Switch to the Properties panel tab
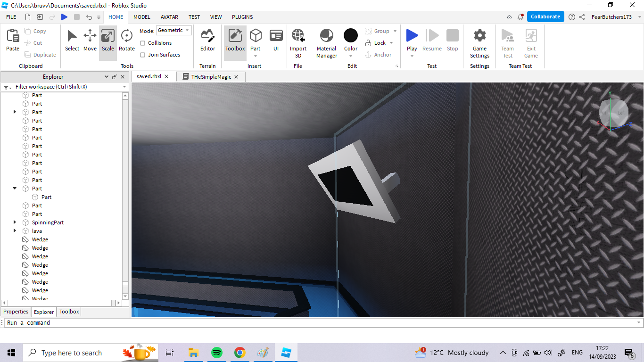644x362 pixels. pyautogui.click(x=16, y=312)
